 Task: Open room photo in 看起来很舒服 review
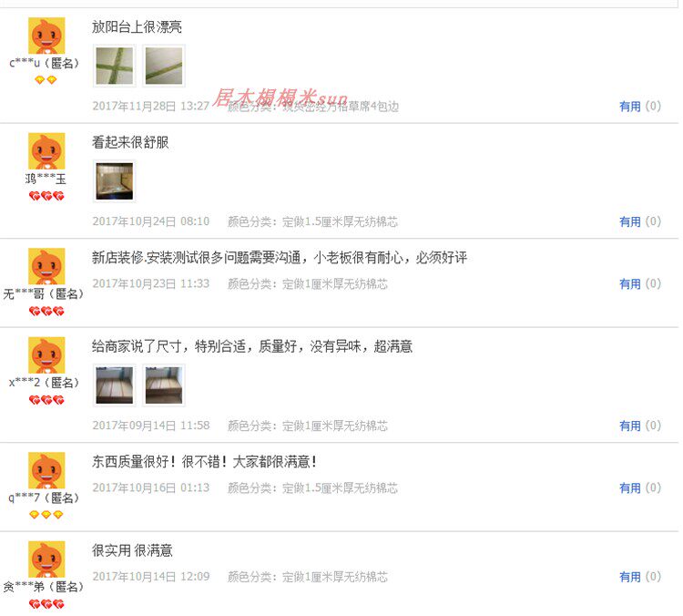(x=115, y=181)
